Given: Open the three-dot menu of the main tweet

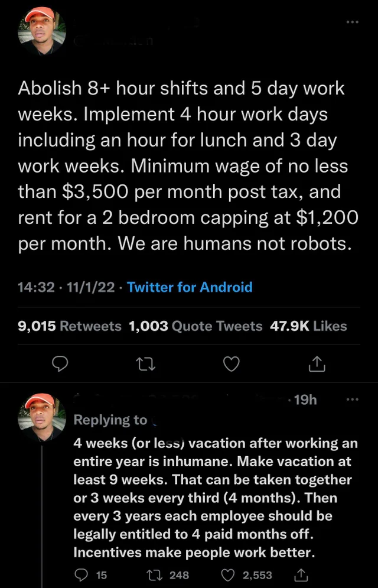Looking at the screenshot, I should tap(353, 22).
